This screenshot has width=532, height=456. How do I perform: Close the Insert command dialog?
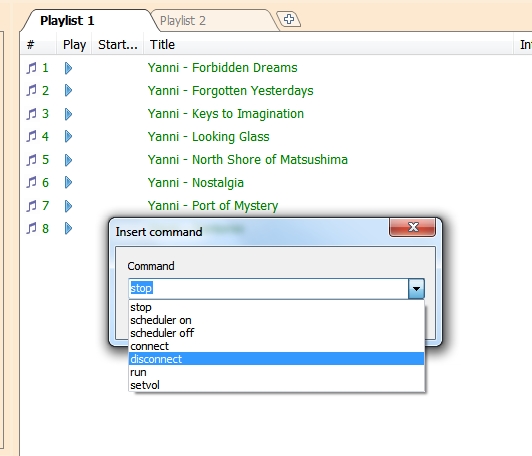tap(412, 227)
